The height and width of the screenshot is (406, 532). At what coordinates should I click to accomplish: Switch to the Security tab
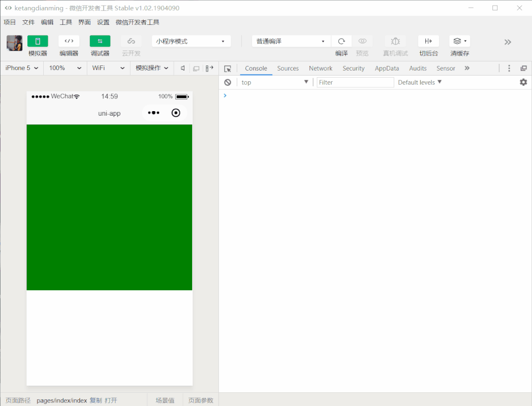click(354, 69)
